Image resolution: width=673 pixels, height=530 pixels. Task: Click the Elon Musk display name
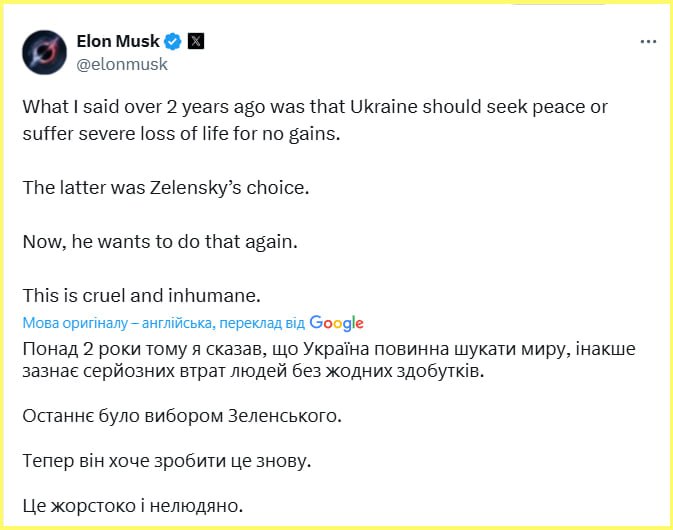(x=119, y=41)
